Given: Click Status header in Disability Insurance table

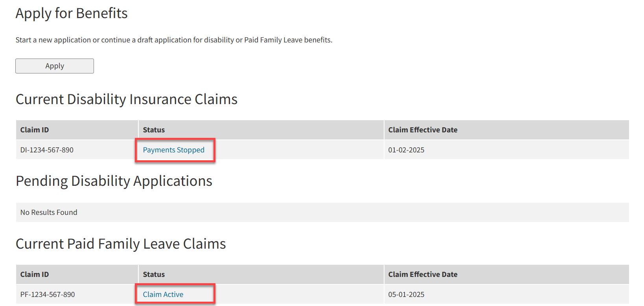Looking at the screenshot, I should click(x=154, y=130).
